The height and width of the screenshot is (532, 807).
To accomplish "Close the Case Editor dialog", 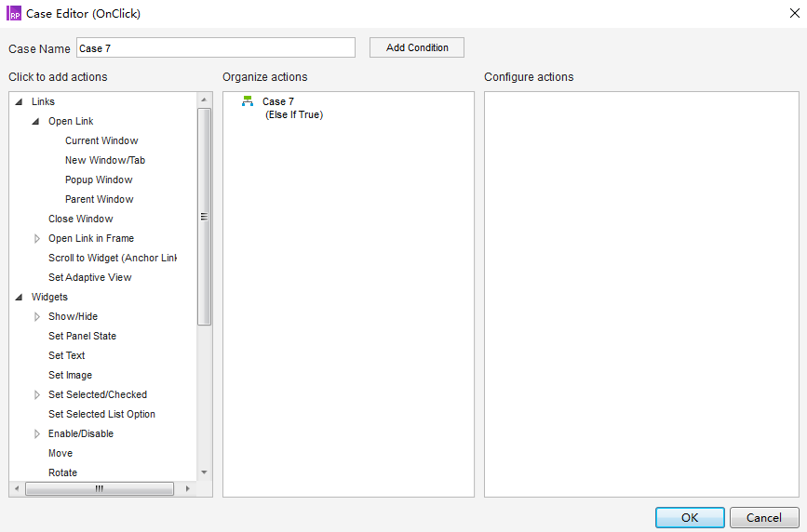I will coord(795,13).
